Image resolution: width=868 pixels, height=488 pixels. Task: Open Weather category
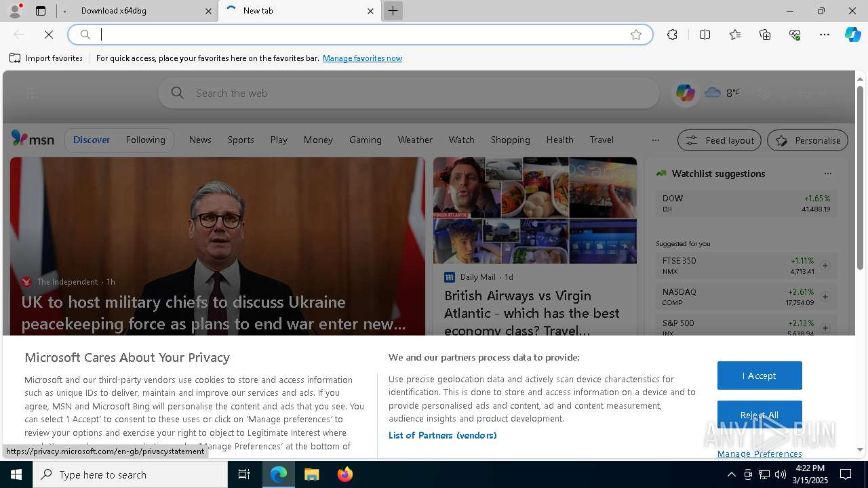pyautogui.click(x=415, y=140)
